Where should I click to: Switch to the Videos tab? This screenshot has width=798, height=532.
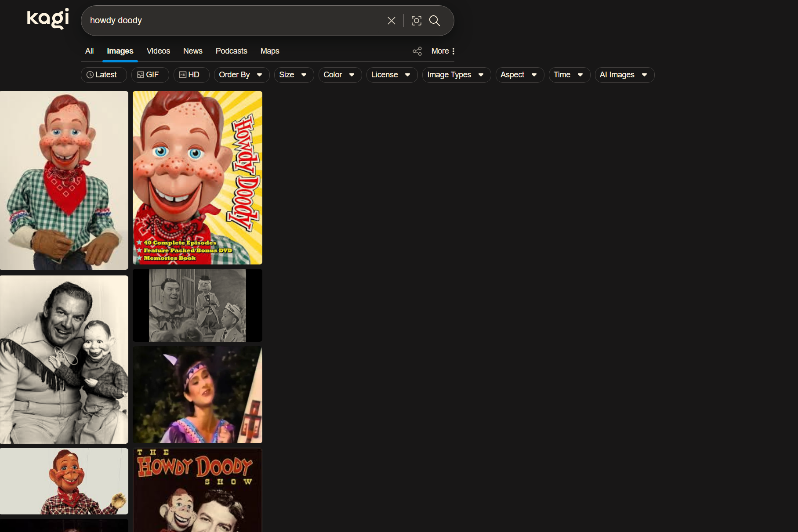(x=158, y=51)
